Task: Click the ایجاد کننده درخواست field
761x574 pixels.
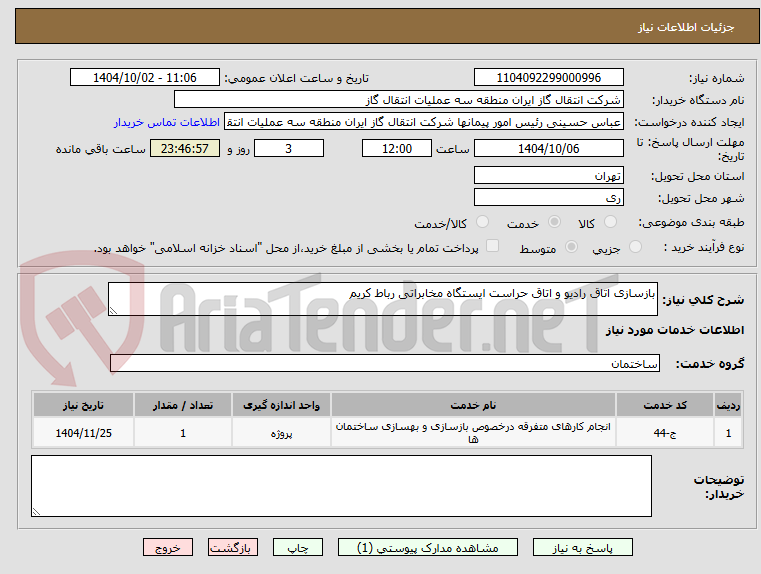Action: pyautogui.click(x=424, y=122)
